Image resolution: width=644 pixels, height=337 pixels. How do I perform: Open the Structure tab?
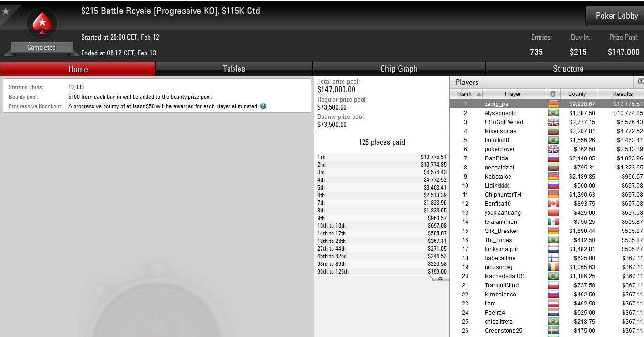coord(568,69)
